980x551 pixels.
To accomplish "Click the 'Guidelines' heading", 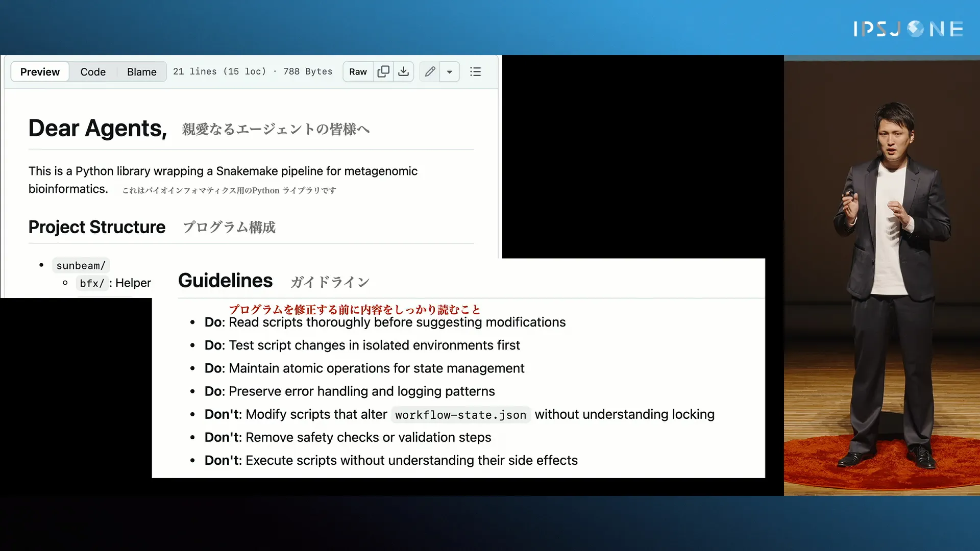I will pyautogui.click(x=225, y=281).
